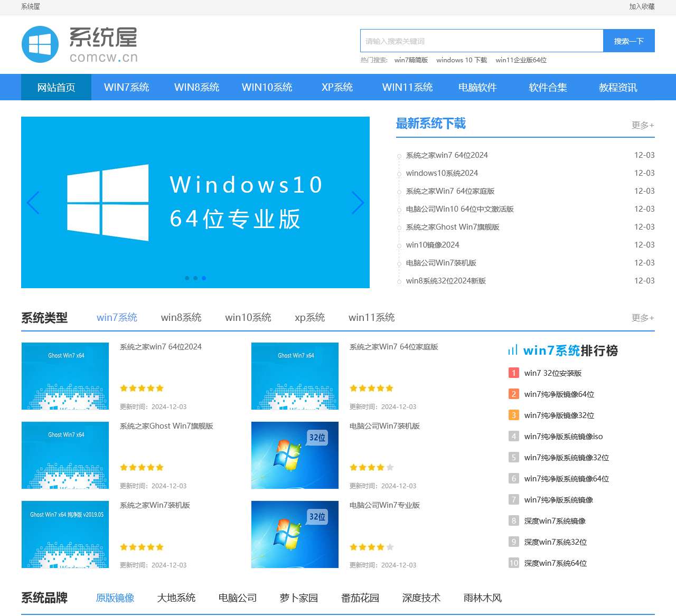The height and width of the screenshot is (616, 676).
Task: Open thumbnail for 系统之家Win7 64位家庭版
Action: click(295, 376)
